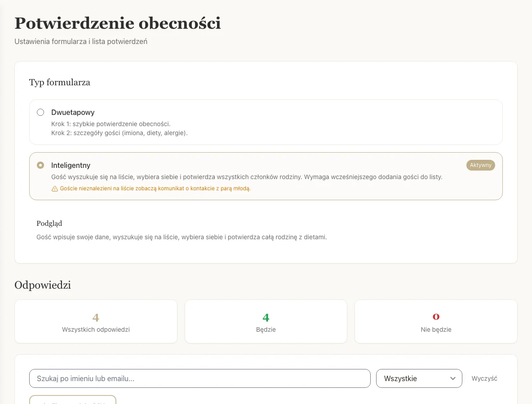
Task: Click the selected radio dot next to Inteligentny
Action: tap(40, 165)
